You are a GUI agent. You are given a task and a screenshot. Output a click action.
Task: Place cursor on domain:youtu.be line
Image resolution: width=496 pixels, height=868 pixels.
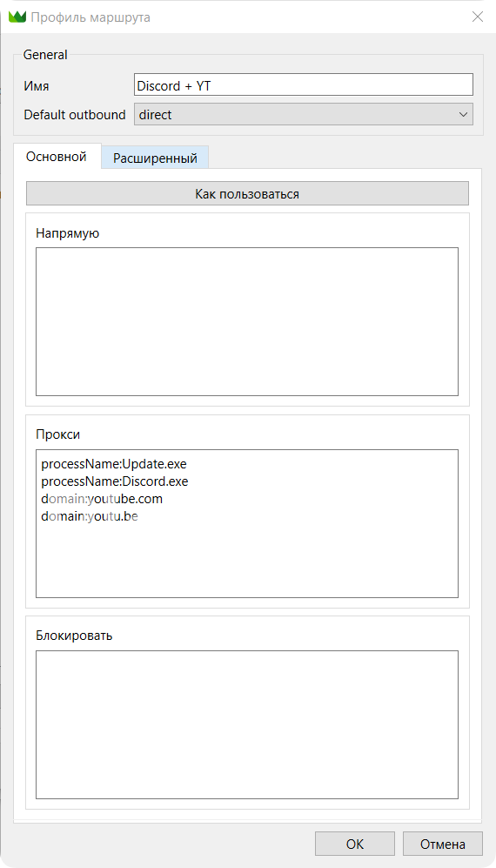[x=89, y=517]
